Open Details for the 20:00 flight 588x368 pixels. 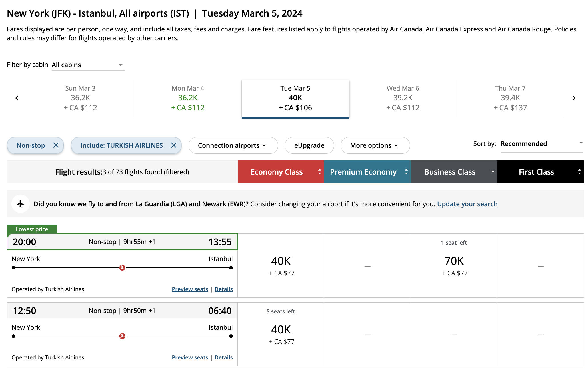tap(223, 289)
